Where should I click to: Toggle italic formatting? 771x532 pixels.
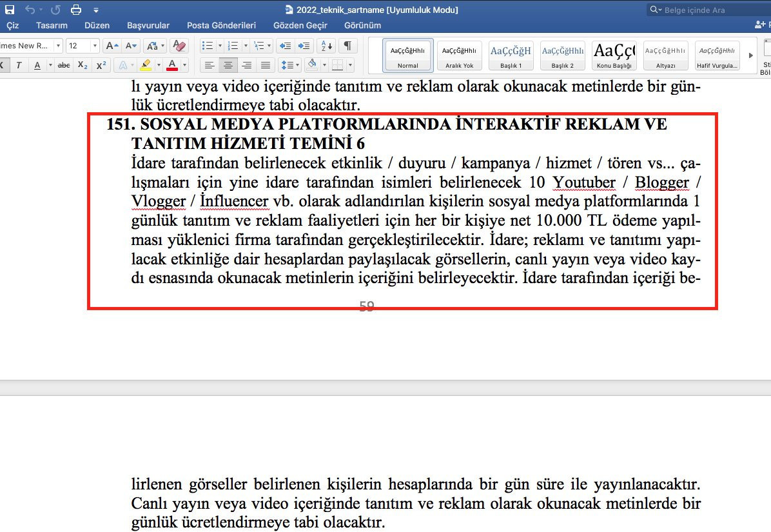click(x=20, y=65)
